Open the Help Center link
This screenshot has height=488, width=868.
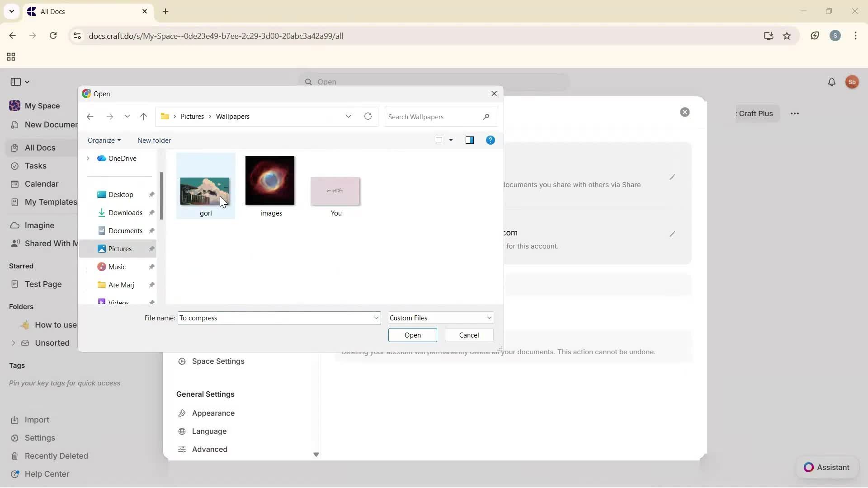[46, 474]
